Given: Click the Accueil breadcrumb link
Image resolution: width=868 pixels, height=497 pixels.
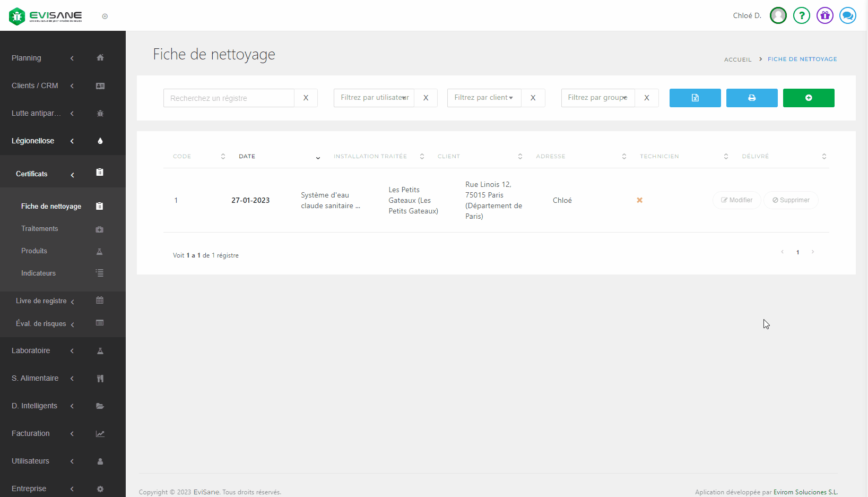Looking at the screenshot, I should (x=737, y=59).
